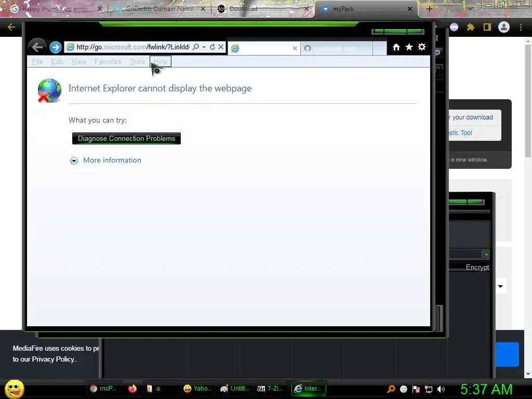Refresh the Internet Explorer page
This screenshot has width=532, height=399.
coord(212,47)
